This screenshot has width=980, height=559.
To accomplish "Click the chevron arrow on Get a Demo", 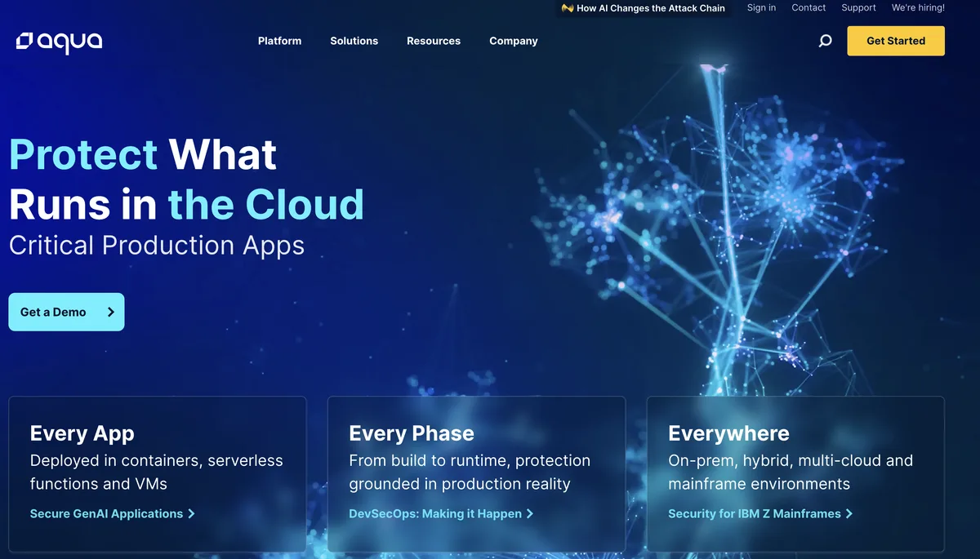I will [111, 312].
